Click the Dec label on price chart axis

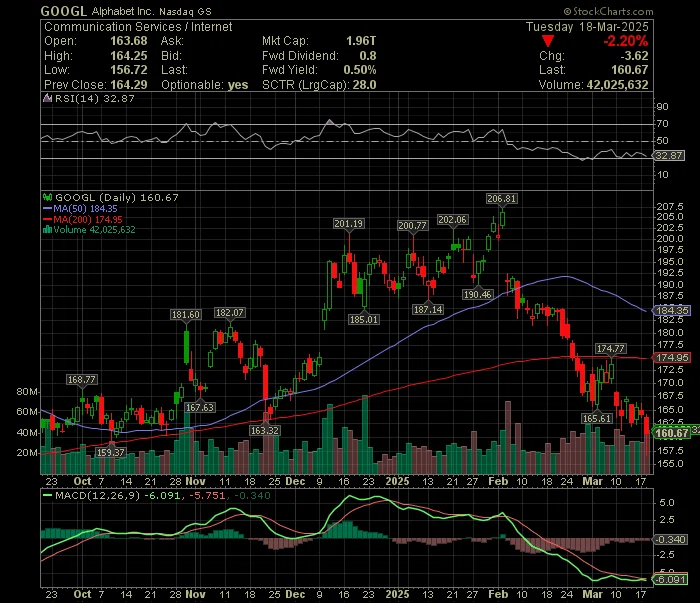tap(295, 481)
